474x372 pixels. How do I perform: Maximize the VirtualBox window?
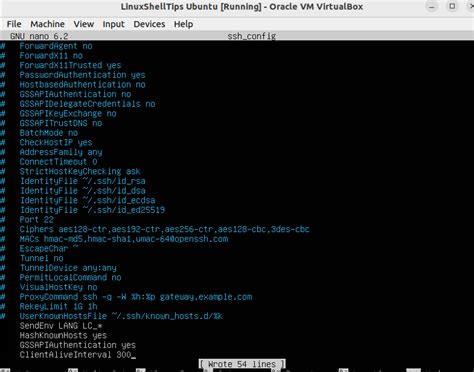pos(452,6)
